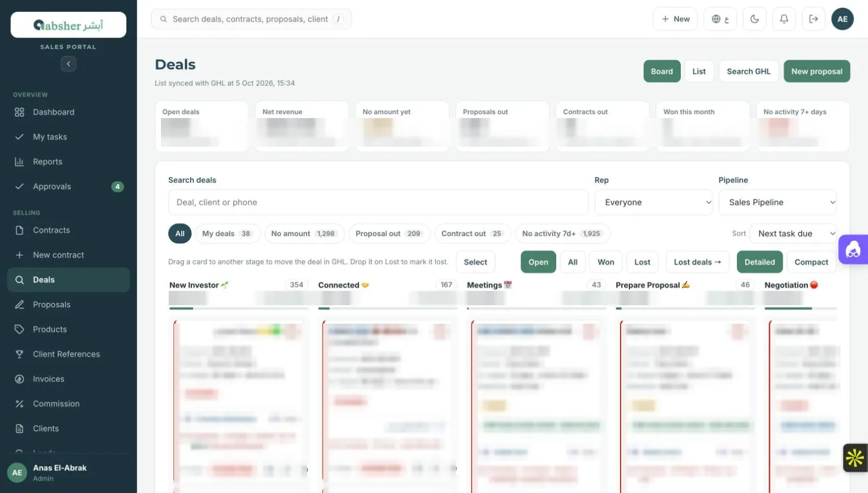868x493 pixels.
Task: Open Invoices in the sidebar
Action: point(68,379)
